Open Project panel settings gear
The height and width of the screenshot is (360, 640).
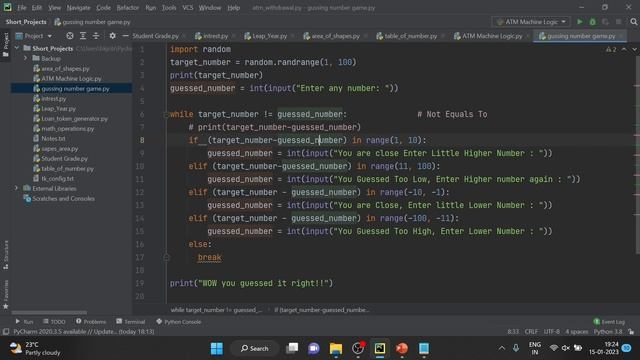(x=112, y=36)
